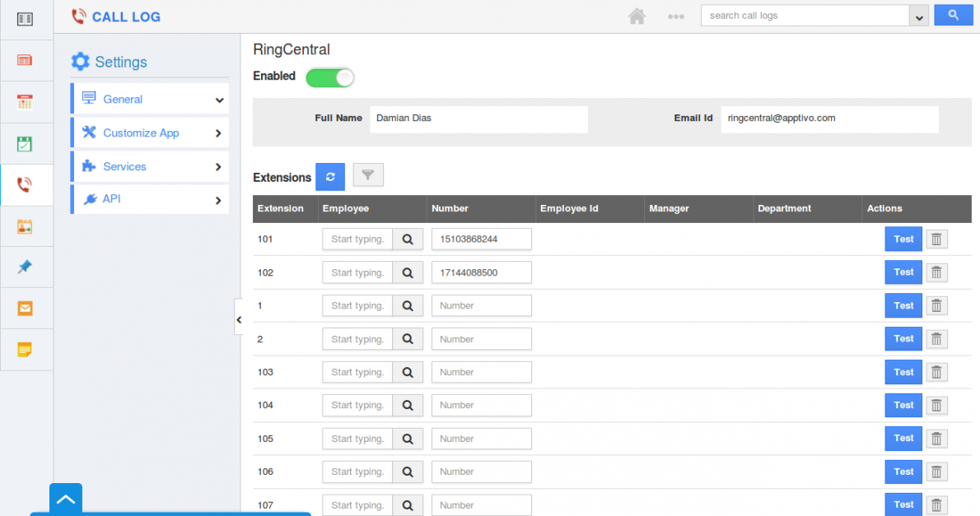Viewport: 980px width, 516px height.
Task: Search employee for extension 106
Action: tap(408, 472)
